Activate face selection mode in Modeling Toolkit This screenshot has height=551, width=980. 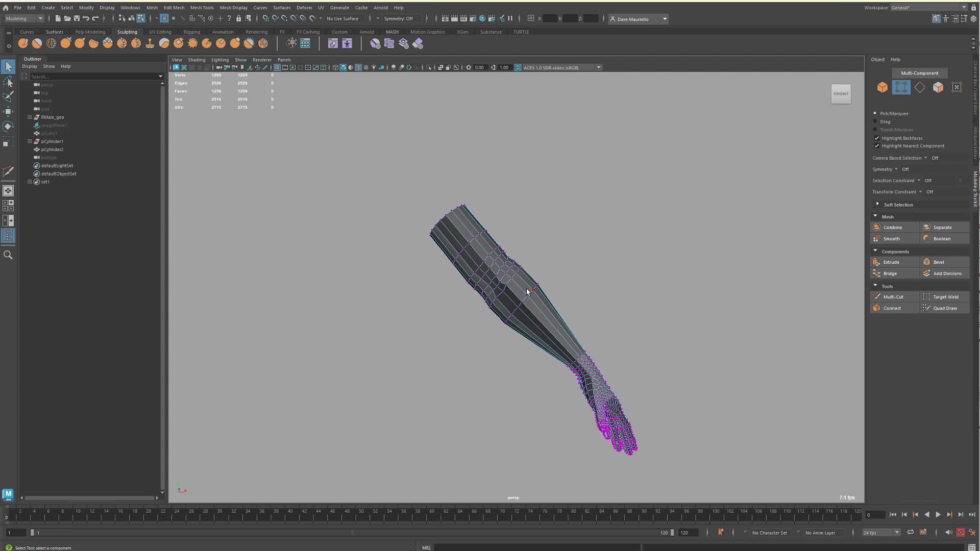coord(938,87)
